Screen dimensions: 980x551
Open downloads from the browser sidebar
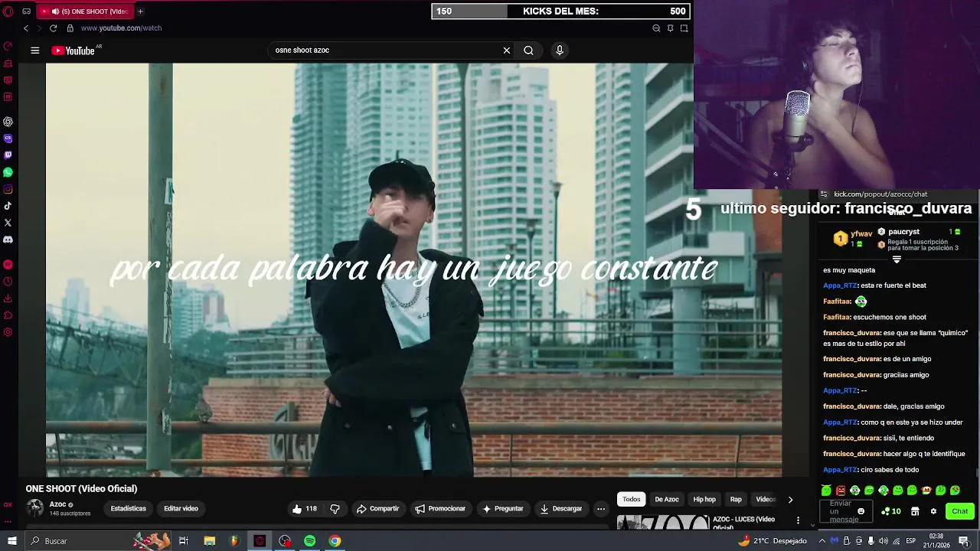8,298
